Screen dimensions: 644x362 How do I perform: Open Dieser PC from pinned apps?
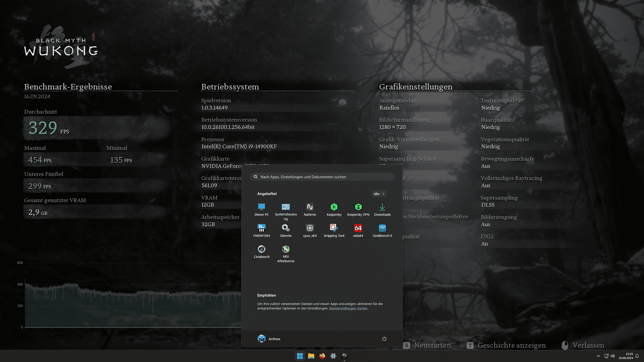pyautogui.click(x=261, y=210)
